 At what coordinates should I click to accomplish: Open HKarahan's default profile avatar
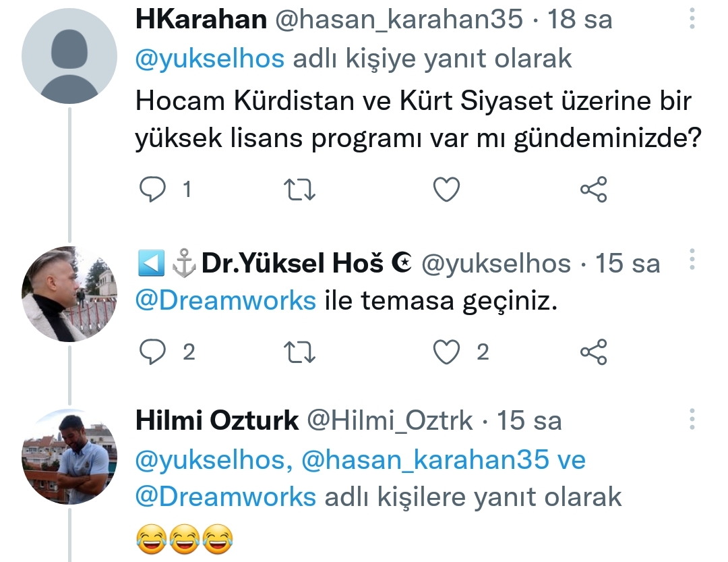click(69, 56)
